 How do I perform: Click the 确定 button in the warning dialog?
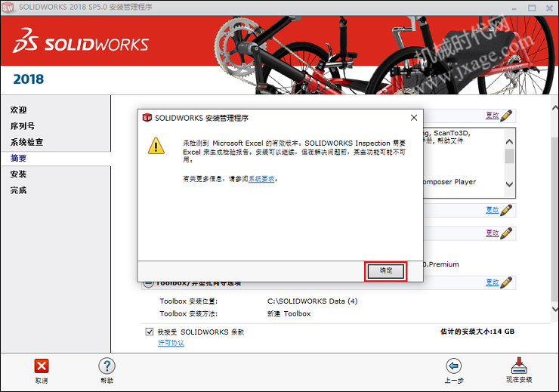(386, 271)
